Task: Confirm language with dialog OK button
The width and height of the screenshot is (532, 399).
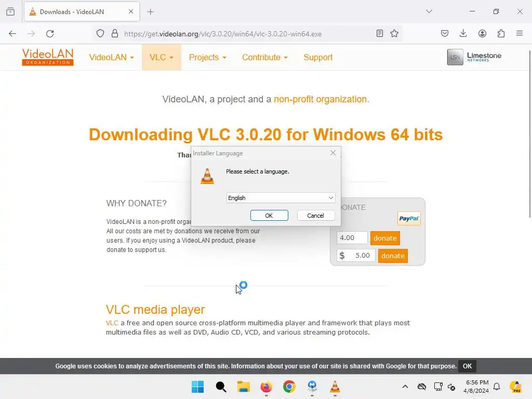Action: (269, 216)
